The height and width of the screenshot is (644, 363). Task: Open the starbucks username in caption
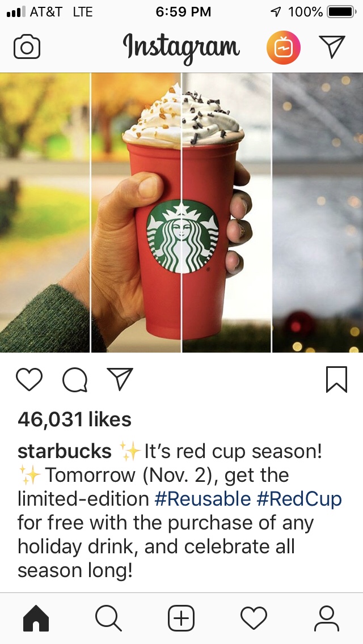tap(65, 451)
